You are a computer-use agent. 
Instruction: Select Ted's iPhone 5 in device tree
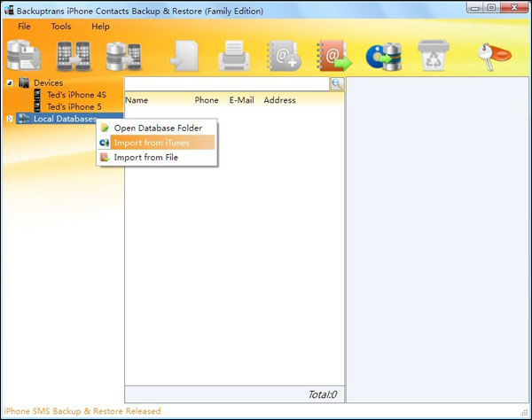click(x=74, y=107)
